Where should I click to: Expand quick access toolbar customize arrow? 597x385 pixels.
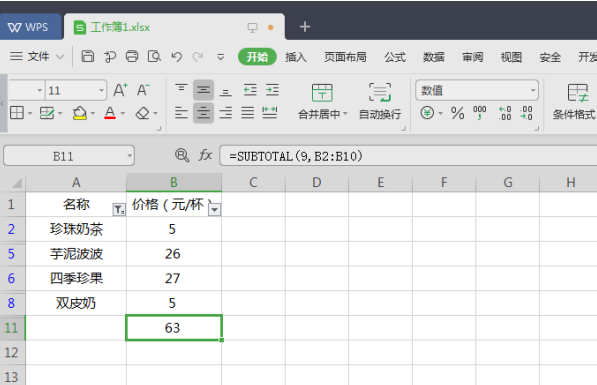click(220, 57)
